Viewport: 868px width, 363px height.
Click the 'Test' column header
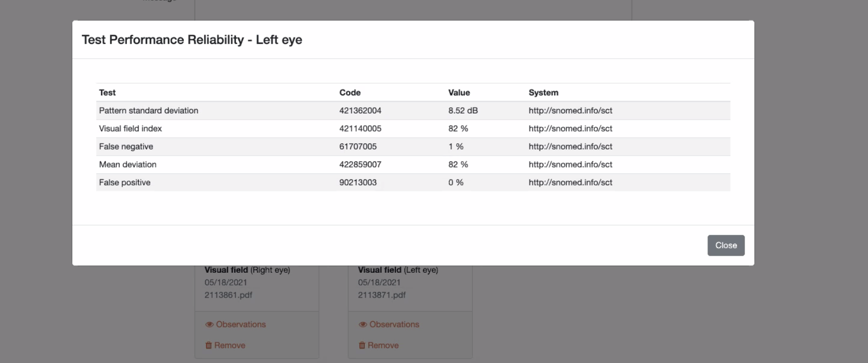coord(107,92)
